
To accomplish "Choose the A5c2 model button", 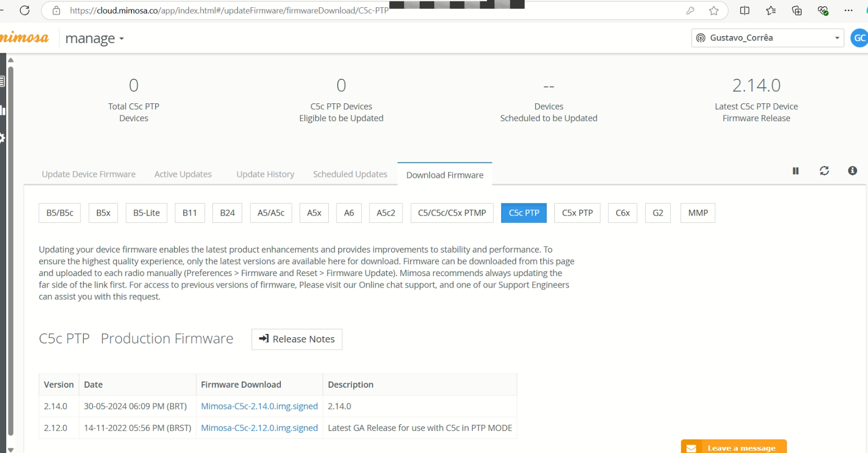I will (x=386, y=213).
